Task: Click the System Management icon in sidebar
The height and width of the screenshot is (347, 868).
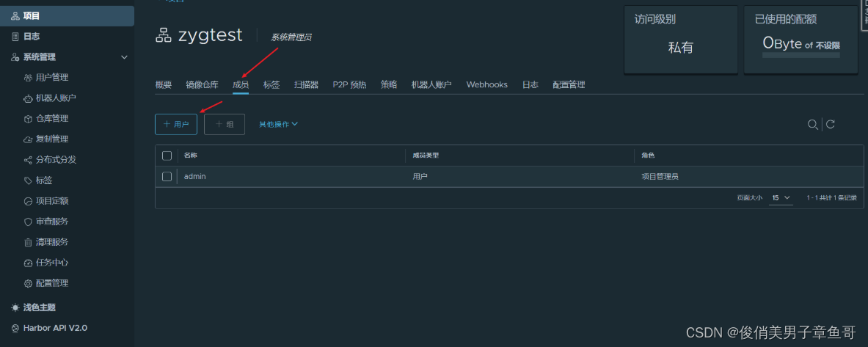Action: point(15,57)
